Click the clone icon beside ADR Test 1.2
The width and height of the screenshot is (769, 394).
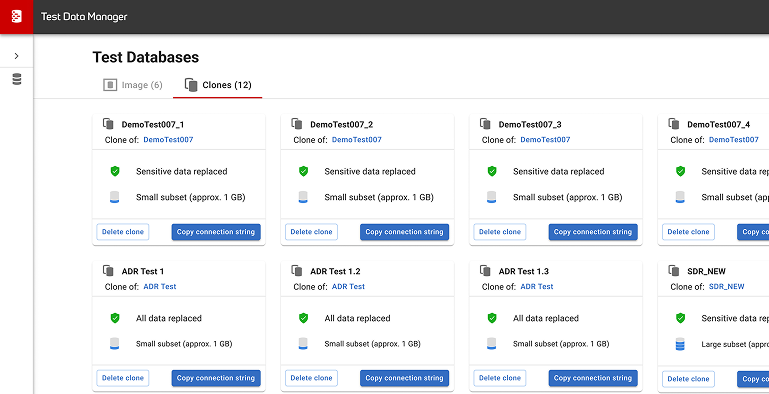click(297, 271)
